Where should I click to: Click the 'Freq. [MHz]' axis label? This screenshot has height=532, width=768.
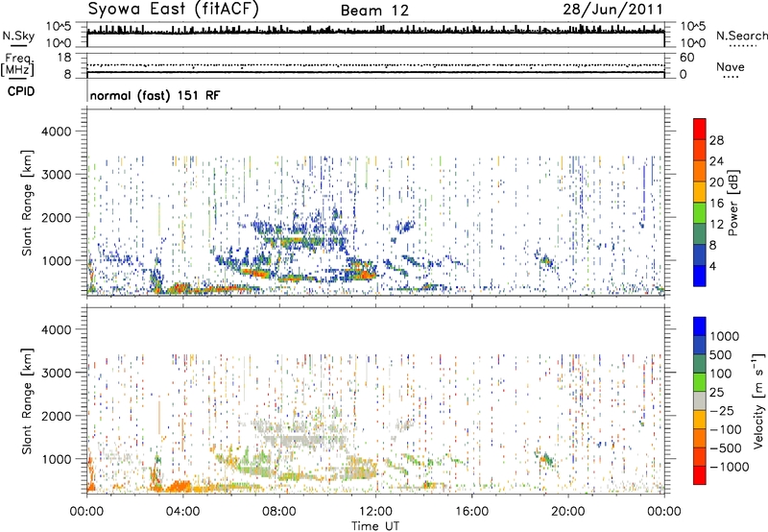[x=17, y=65]
